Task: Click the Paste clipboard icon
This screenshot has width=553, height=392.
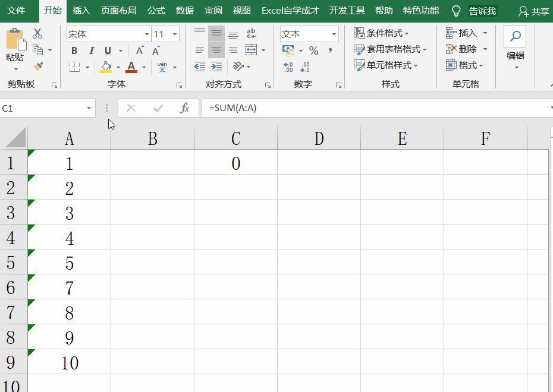Action: tap(15, 39)
